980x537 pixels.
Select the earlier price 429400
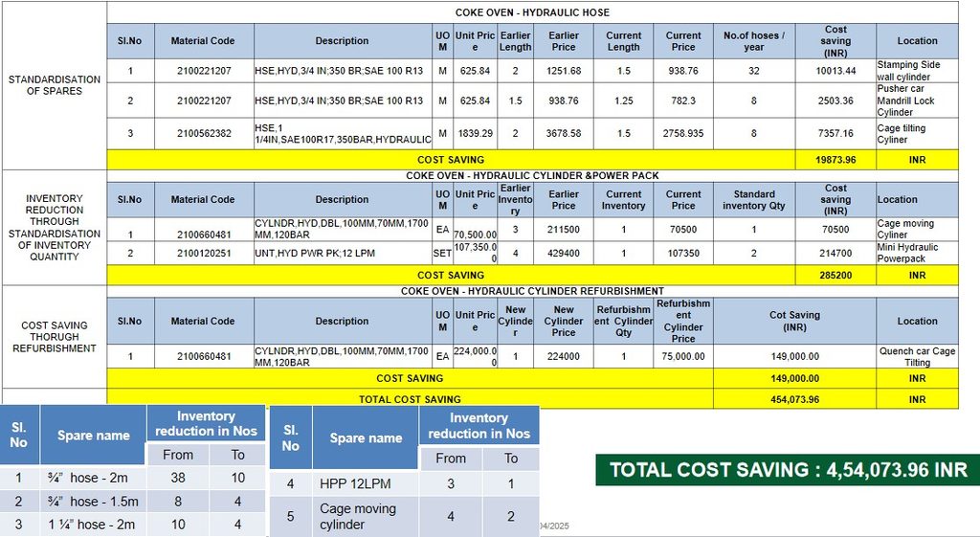click(x=563, y=253)
